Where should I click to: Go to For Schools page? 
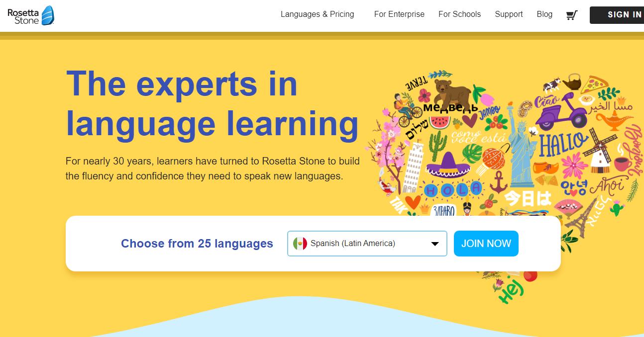pyautogui.click(x=459, y=14)
